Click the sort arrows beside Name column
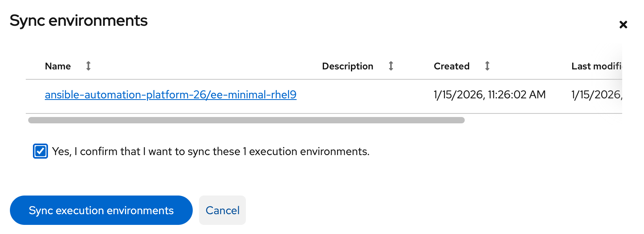This screenshot has width=644, height=234. click(x=88, y=66)
